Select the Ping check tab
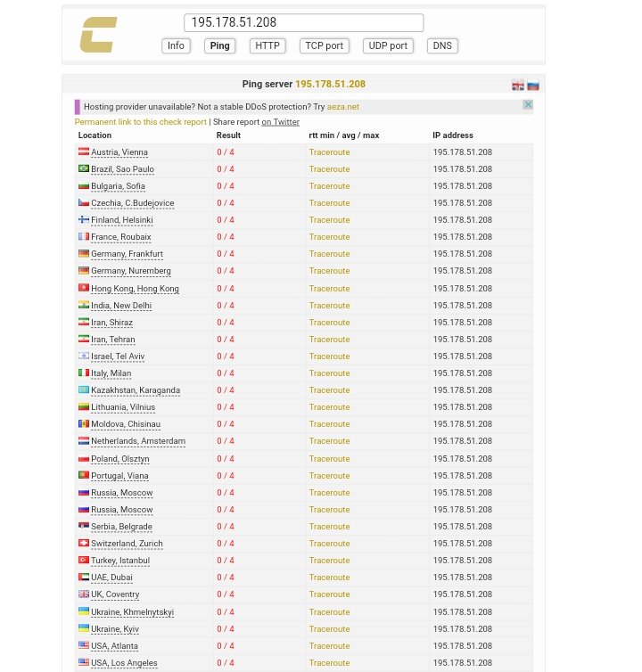Viewport: 642px width, 672px height. tap(219, 45)
